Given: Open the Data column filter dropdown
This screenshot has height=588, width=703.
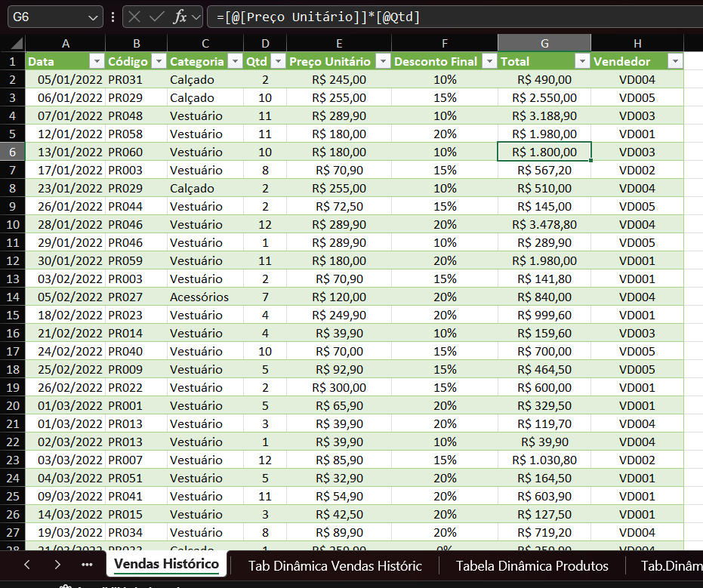Looking at the screenshot, I should click(x=97, y=61).
